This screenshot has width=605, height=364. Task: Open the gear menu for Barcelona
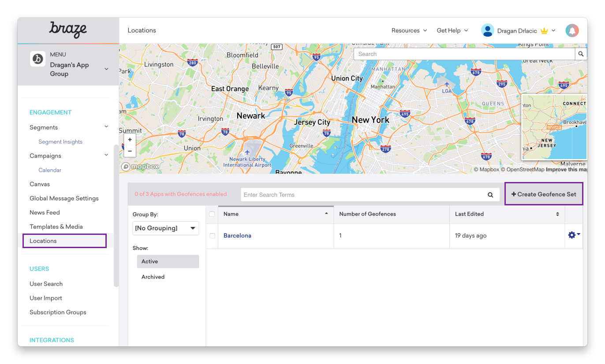point(574,235)
